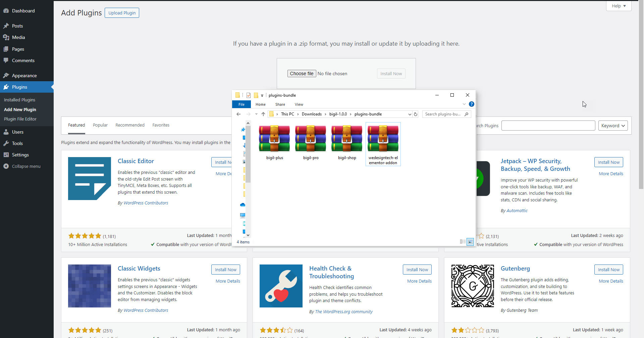Open Plugin File Editor submenu item
This screenshot has width=644, height=338.
(x=20, y=119)
